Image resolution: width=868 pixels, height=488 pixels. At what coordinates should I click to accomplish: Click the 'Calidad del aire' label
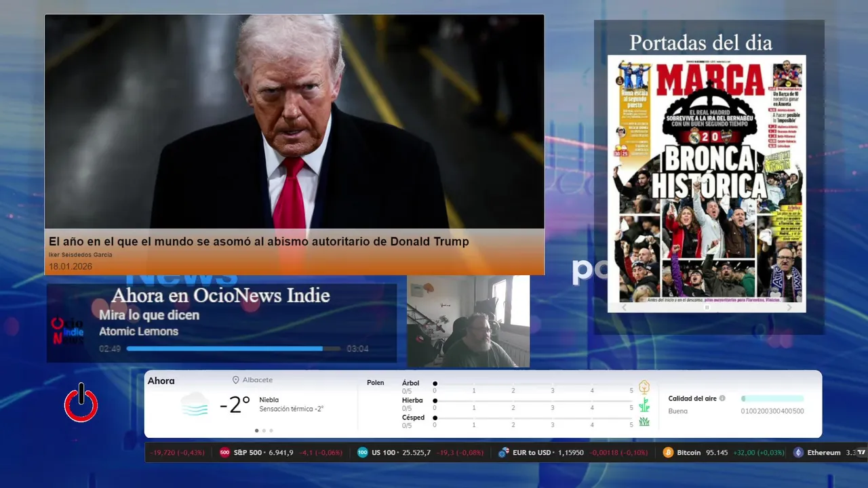pyautogui.click(x=692, y=399)
